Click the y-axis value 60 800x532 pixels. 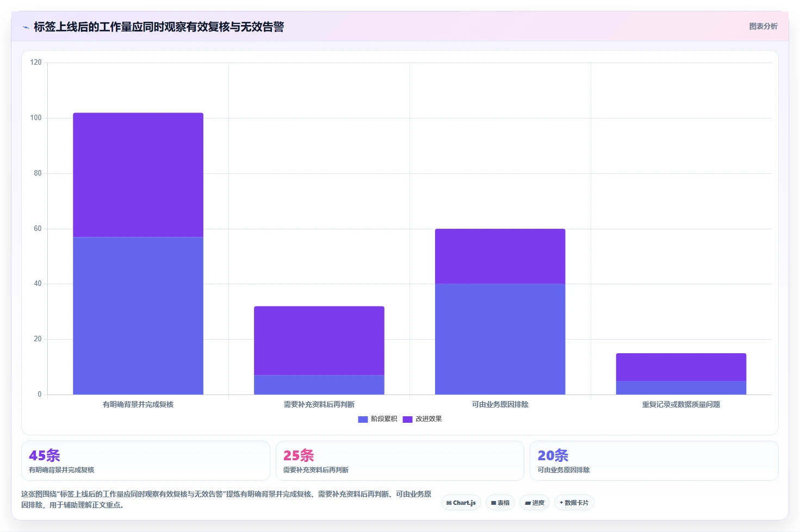pyautogui.click(x=38, y=229)
